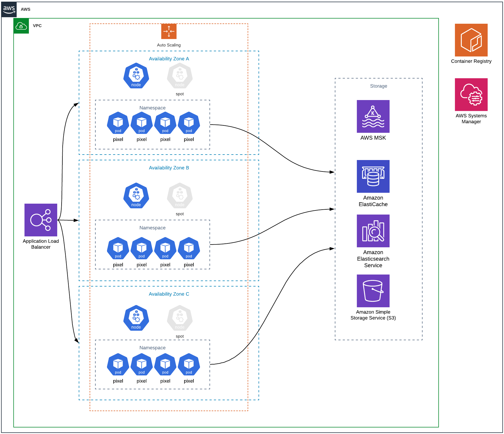Screen dimensions: 504x434
Task: Select the AWS Systems Manager text label
Action: 471,119
